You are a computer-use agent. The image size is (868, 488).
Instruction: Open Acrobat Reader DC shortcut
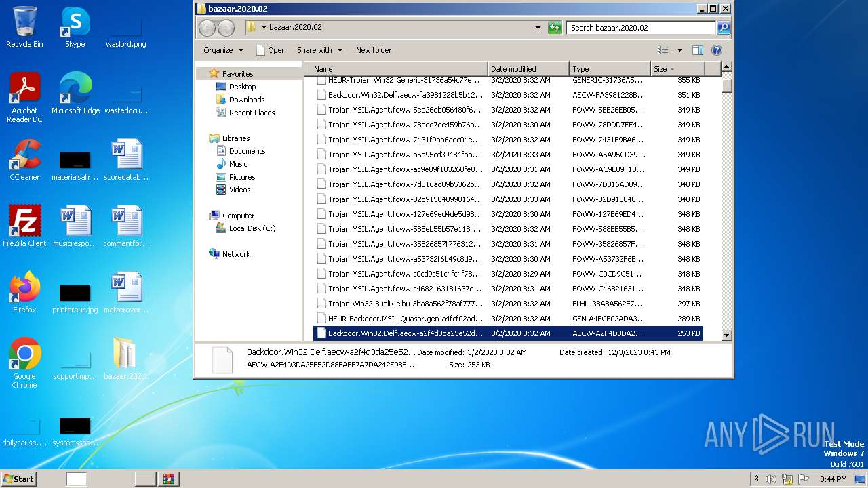coord(24,98)
